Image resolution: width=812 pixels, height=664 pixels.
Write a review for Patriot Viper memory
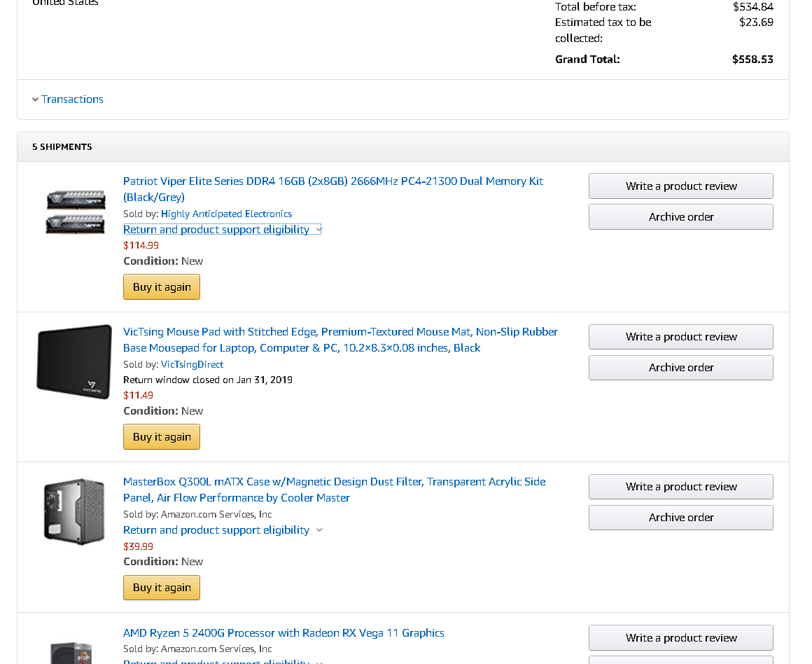click(681, 186)
